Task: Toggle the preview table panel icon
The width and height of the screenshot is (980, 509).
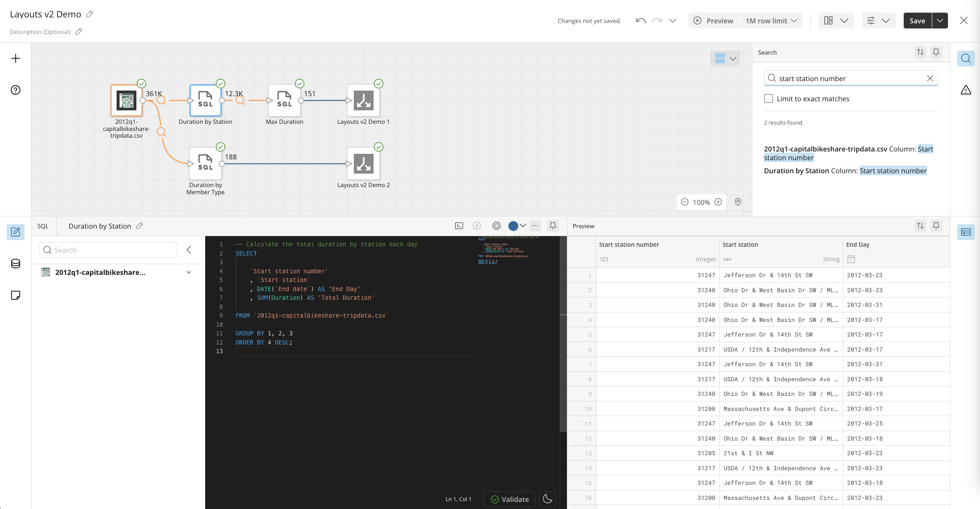Action: tap(965, 232)
